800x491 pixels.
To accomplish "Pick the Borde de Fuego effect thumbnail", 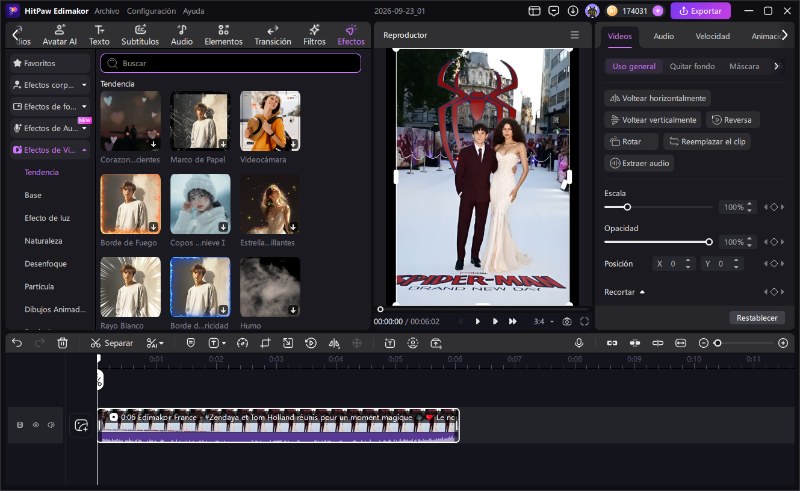I will coord(131,204).
